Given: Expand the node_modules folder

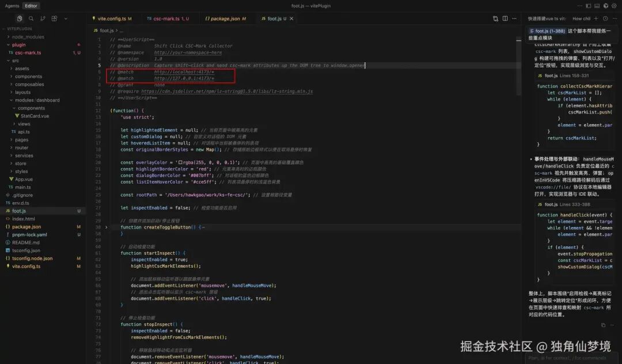Looking at the screenshot, I should point(28,37).
